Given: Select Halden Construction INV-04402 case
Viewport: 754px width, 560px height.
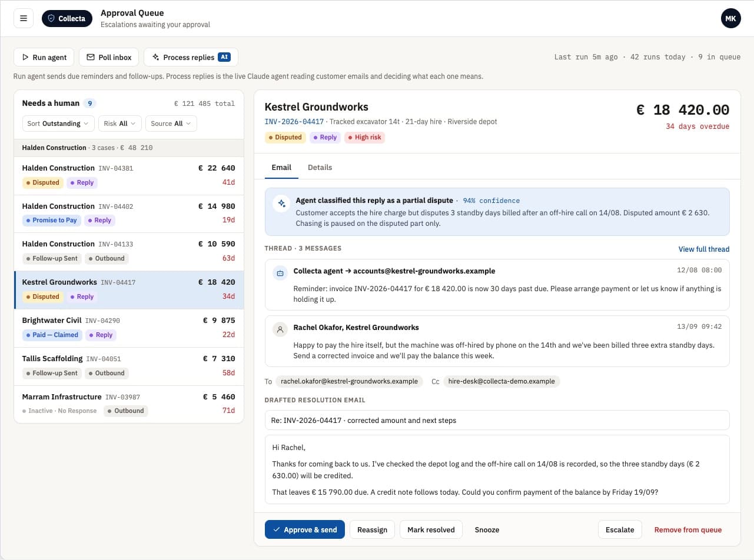Looking at the screenshot, I should [128, 214].
